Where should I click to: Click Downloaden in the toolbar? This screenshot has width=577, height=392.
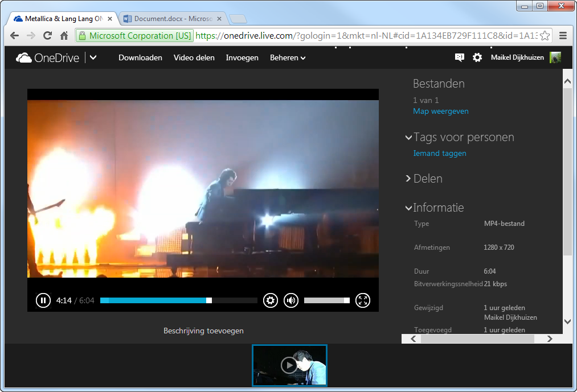tap(140, 57)
